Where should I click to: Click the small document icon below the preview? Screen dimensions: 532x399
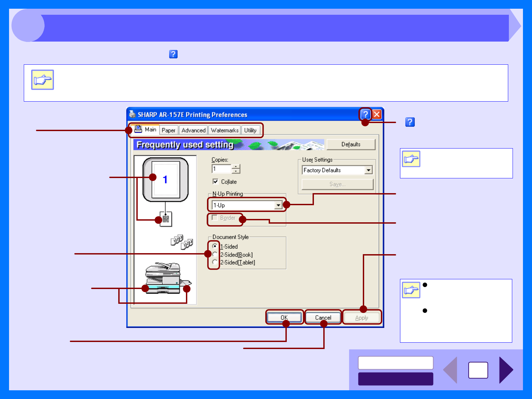click(166, 219)
